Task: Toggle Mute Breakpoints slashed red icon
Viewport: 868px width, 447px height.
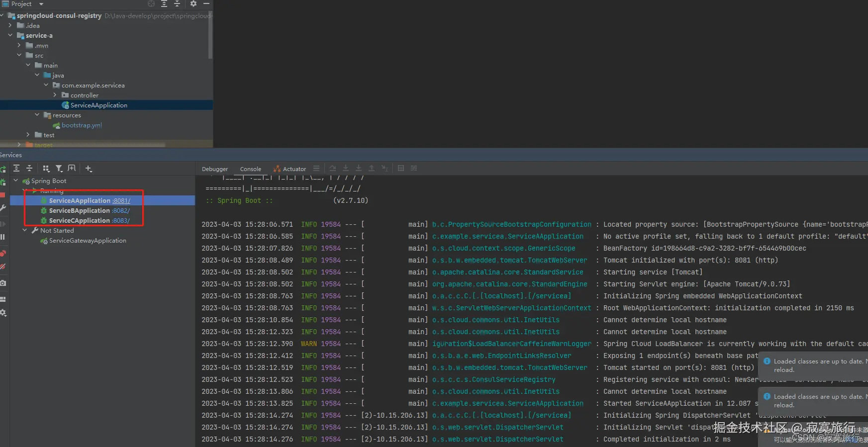Action: [3, 267]
